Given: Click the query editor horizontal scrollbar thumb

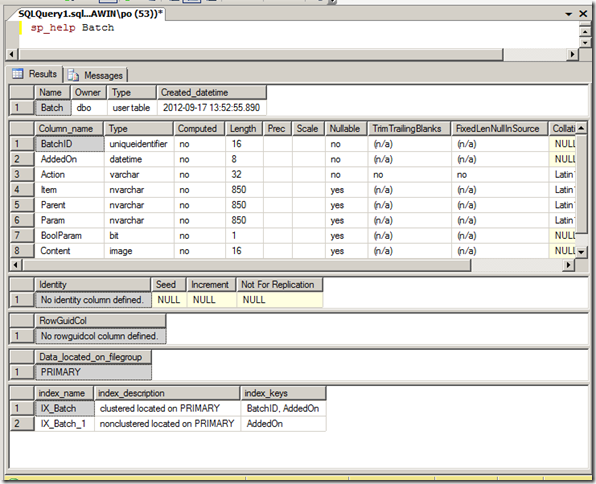Looking at the screenshot, I should click(x=261, y=54).
